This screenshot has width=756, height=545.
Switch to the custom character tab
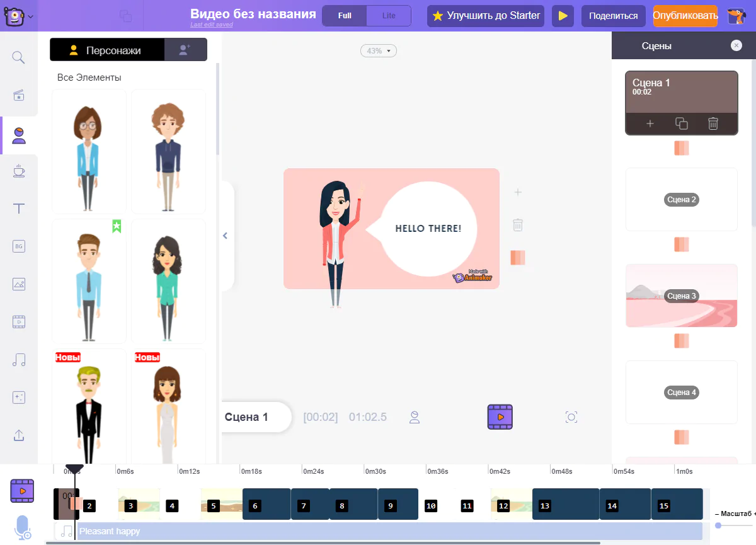tap(185, 50)
